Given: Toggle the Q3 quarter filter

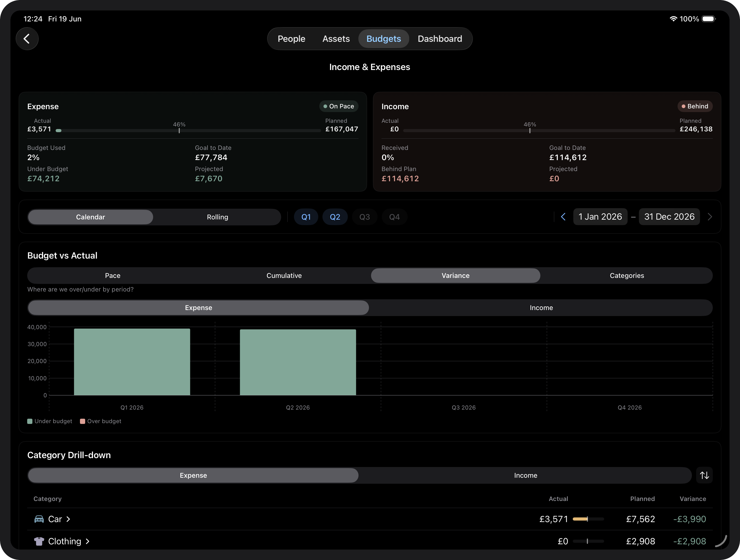Looking at the screenshot, I should click(x=364, y=217).
